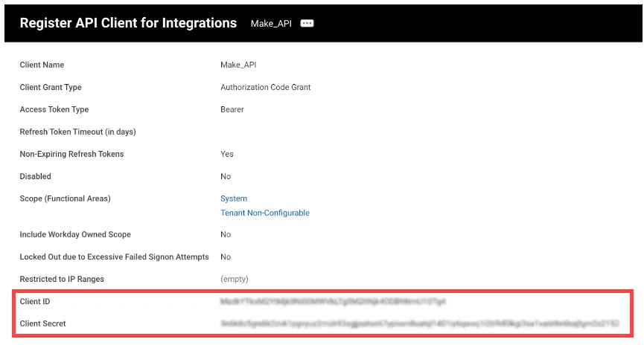Select the blurred Client ID value
The height and width of the screenshot is (345, 644).
(333, 302)
